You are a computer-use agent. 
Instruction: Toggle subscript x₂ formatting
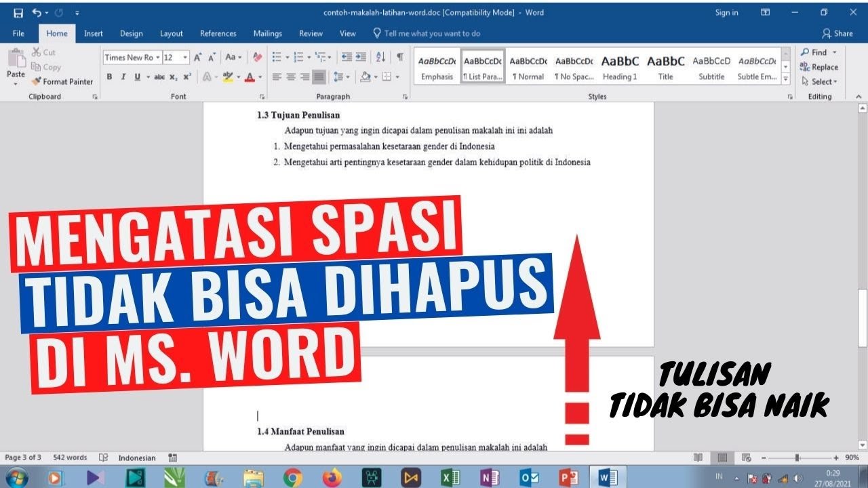174,77
